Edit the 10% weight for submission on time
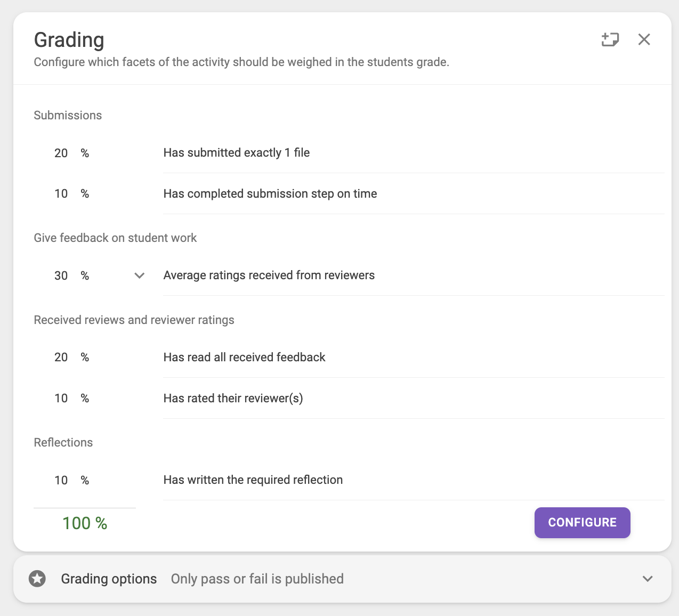 tap(62, 194)
